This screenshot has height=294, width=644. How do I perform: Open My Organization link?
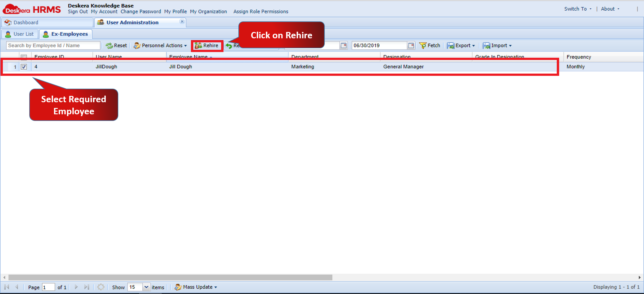(x=208, y=11)
